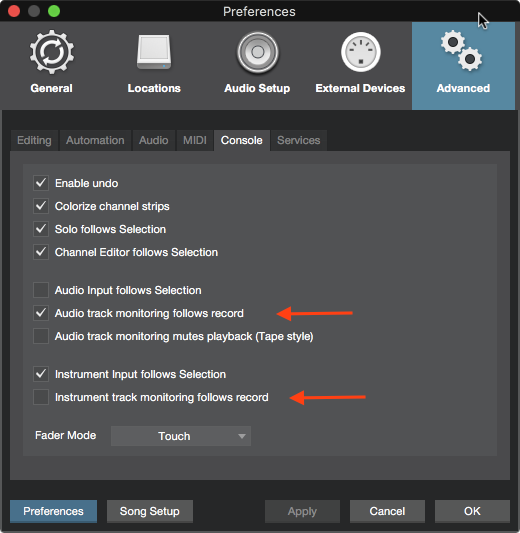Uncheck the Enable undo checkbox
520x533 pixels.
coord(41,183)
